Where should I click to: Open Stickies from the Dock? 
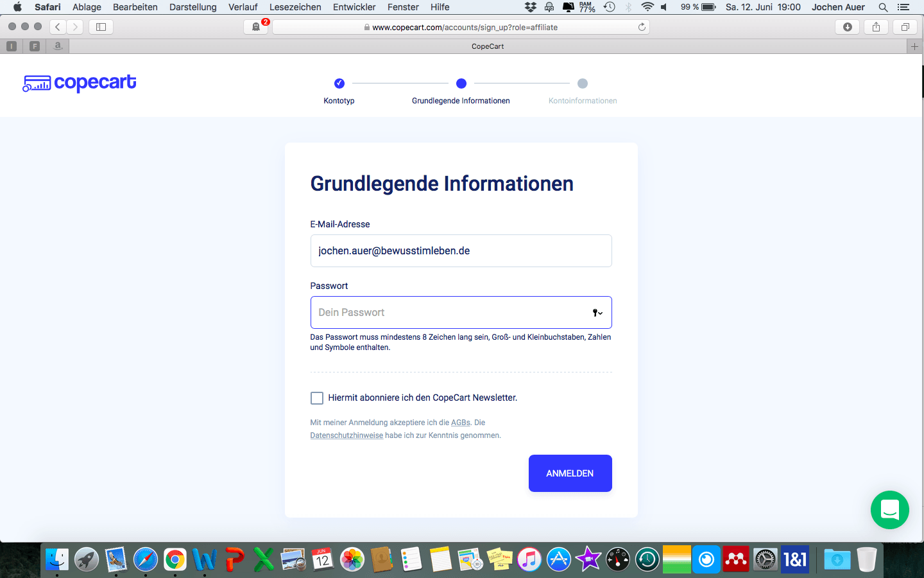500,559
